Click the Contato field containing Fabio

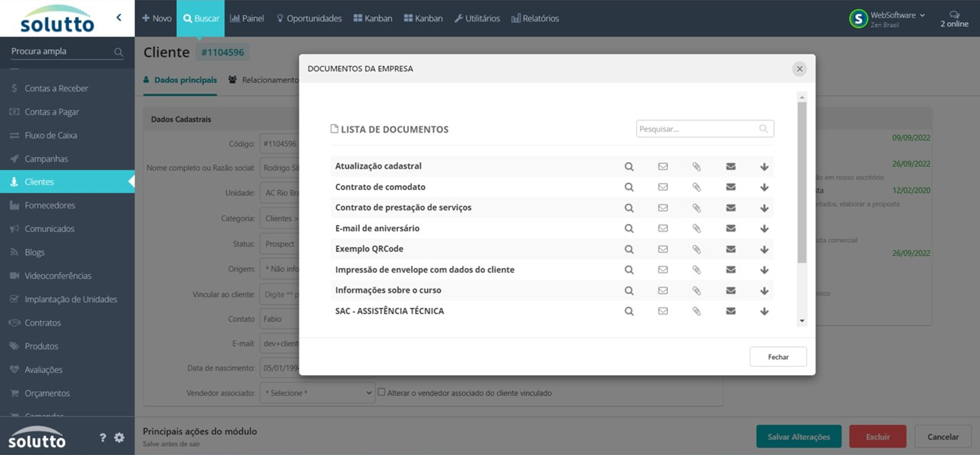(x=280, y=319)
